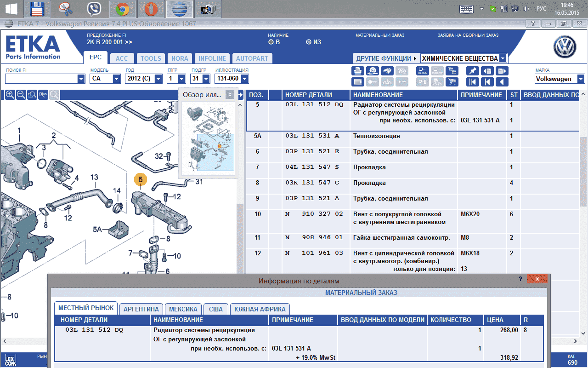Click the help button in Информация по деталям
The width and height of the screenshot is (588, 368).
tap(520, 279)
